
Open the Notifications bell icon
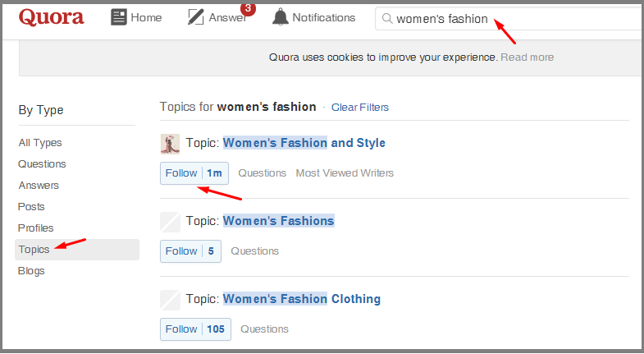[281, 17]
